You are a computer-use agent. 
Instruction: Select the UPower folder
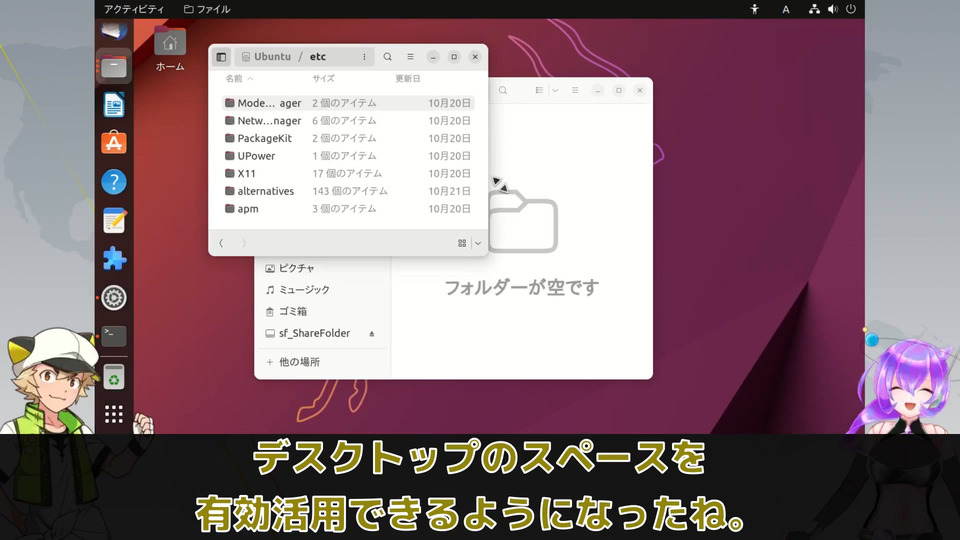pos(348,156)
